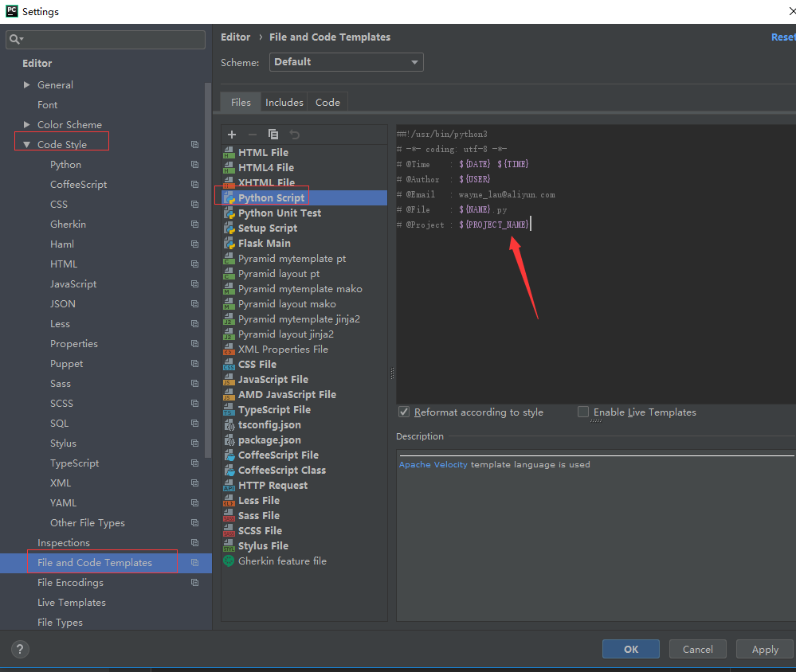
Task: Collapse the Code Style section
Action: pyautogui.click(x=27, y=145)
